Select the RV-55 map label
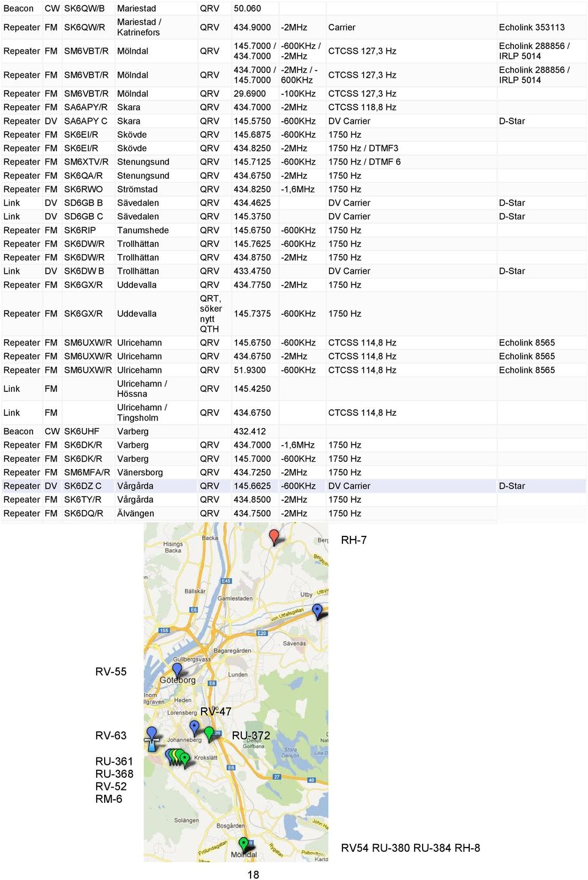This screenshot has width=588, height=880. pyautogui.click(x=111, y=672)
